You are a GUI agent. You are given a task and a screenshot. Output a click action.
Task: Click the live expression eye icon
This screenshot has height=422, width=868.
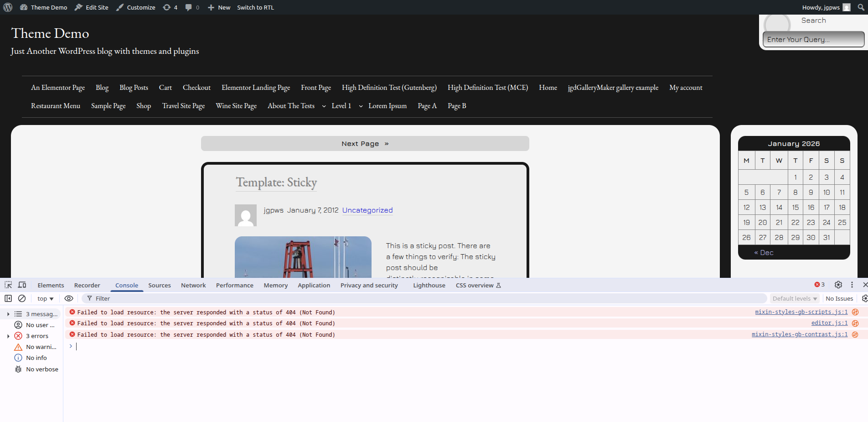tap(69, 298)
